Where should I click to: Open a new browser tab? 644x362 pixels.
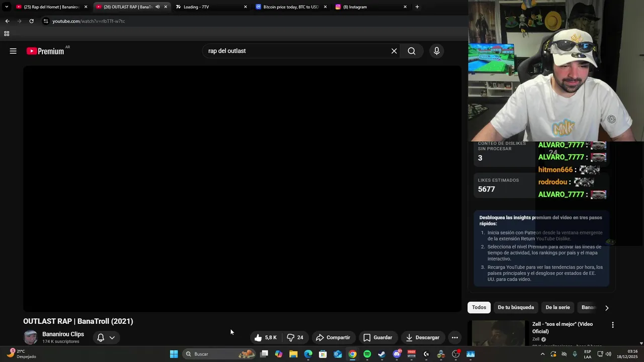tap(417, 7)
